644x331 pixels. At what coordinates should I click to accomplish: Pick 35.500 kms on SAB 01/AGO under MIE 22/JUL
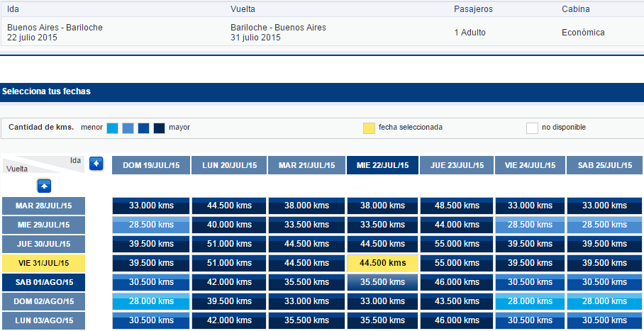(x=383, y=283)
